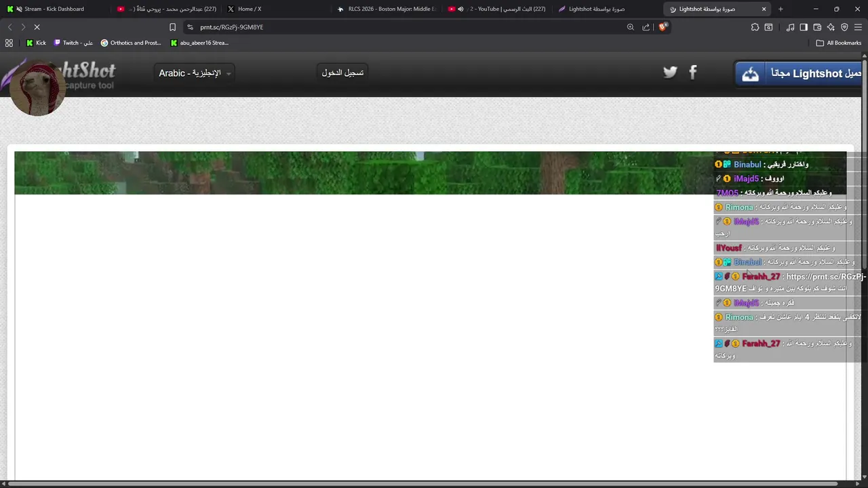Switch to Stream - Kick Dashboard tab
868x488 pixels.
point(54,9)
